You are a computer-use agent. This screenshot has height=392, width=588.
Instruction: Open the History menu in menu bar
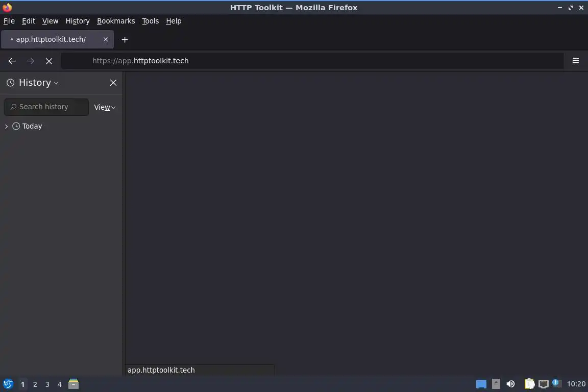click(x=78, y=21)
